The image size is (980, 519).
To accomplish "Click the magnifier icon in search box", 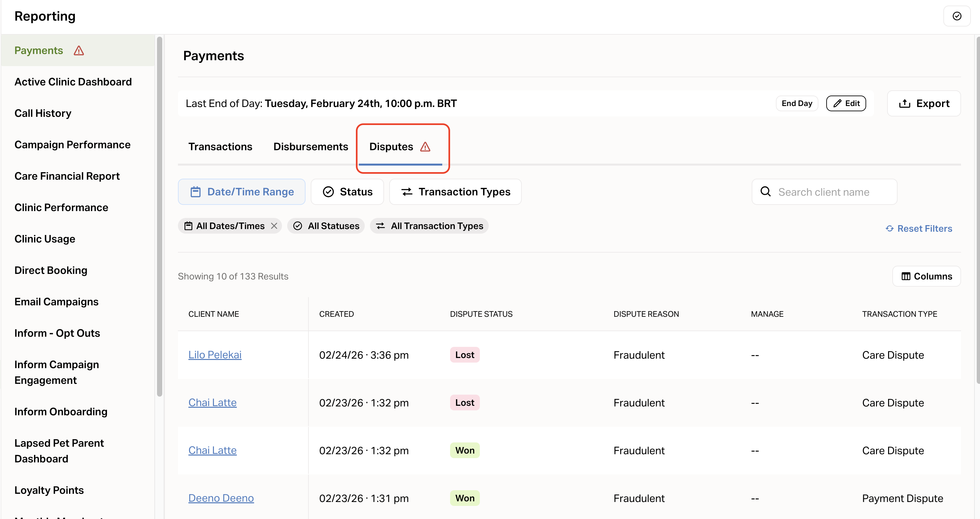I will (x=765, y=192).
